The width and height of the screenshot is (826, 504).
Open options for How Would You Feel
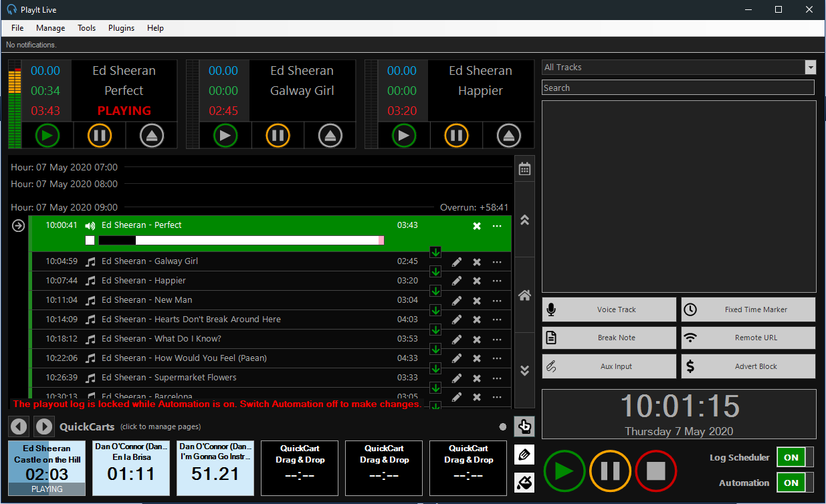pos(497,359)
